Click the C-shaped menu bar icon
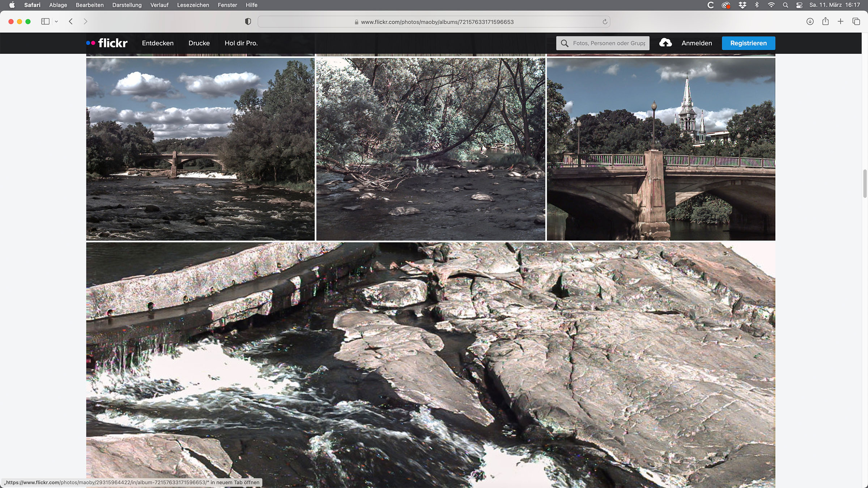 710,5
